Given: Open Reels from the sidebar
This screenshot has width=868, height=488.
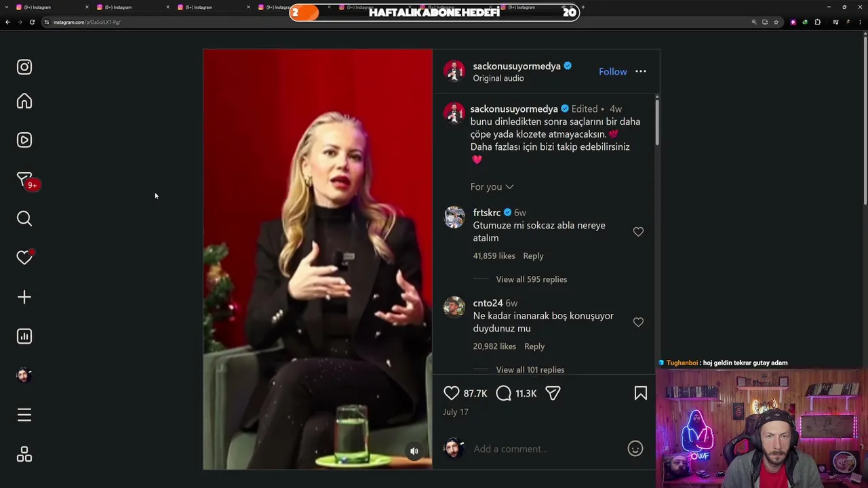Looking at the screenshot, I should click(24, 140).
